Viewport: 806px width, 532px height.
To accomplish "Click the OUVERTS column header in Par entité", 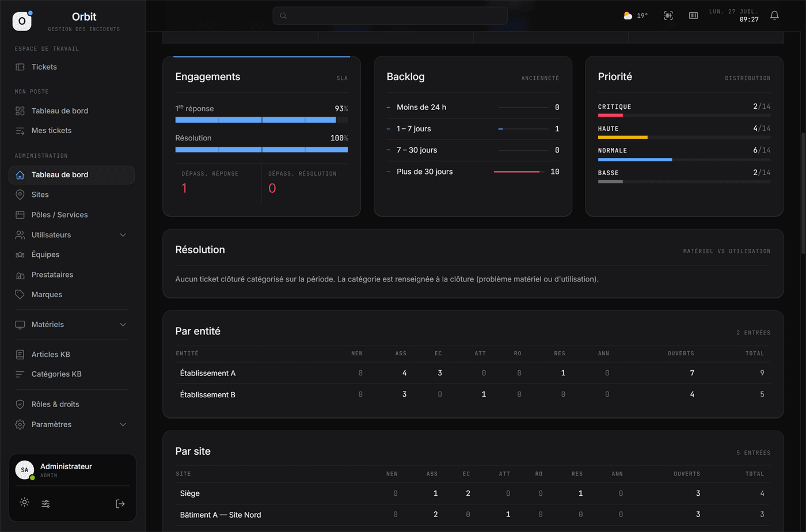I will coord(680,354).
